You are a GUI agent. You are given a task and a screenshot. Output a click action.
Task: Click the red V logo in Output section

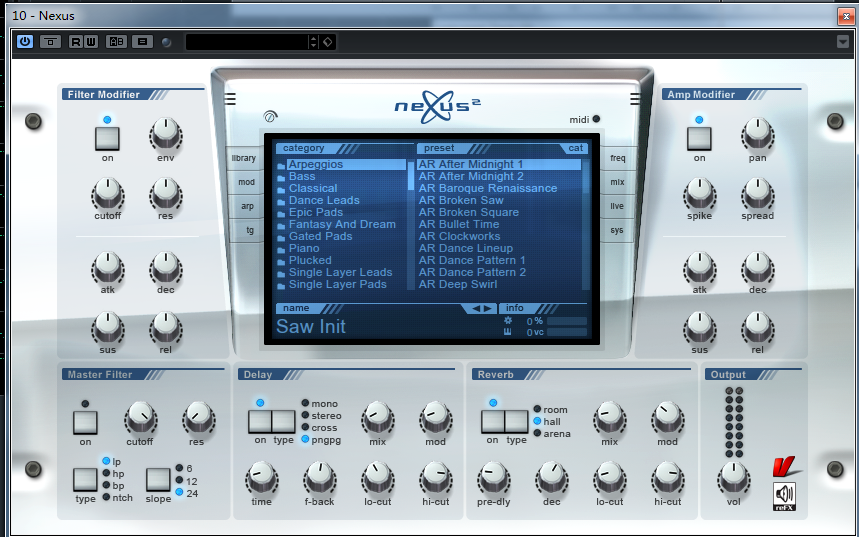[x=786, y=467]
